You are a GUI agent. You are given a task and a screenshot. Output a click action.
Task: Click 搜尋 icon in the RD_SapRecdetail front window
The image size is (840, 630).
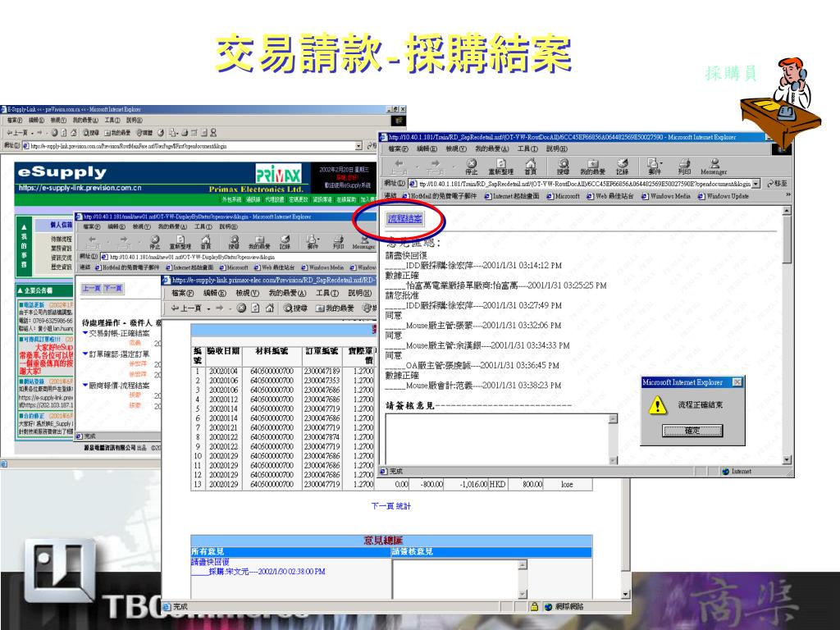[563, 167]
